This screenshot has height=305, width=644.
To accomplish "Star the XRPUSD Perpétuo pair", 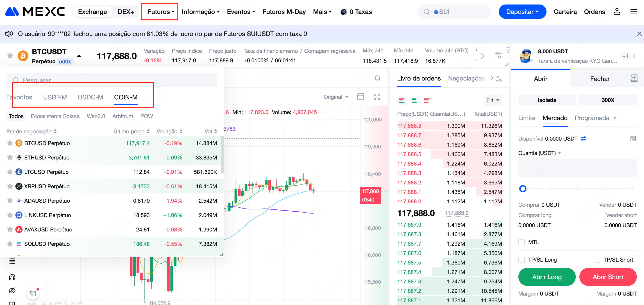I will [x=10, y=186].
